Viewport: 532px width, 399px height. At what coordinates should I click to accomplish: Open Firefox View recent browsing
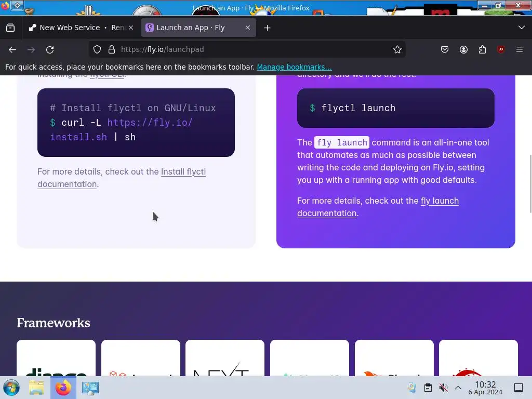10,28
